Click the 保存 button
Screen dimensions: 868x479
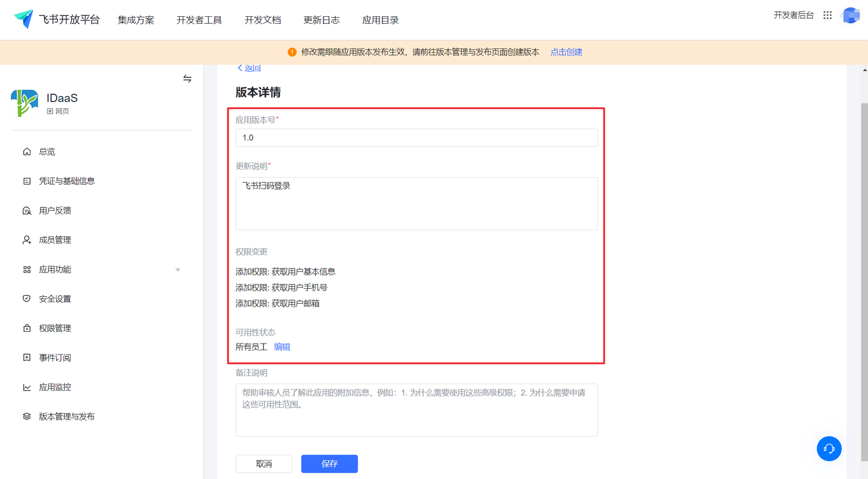(x=329, y=464)
